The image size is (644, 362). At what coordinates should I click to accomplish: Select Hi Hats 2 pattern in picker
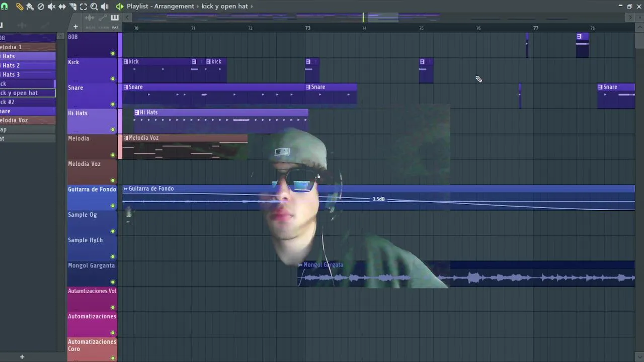[28, 65]
